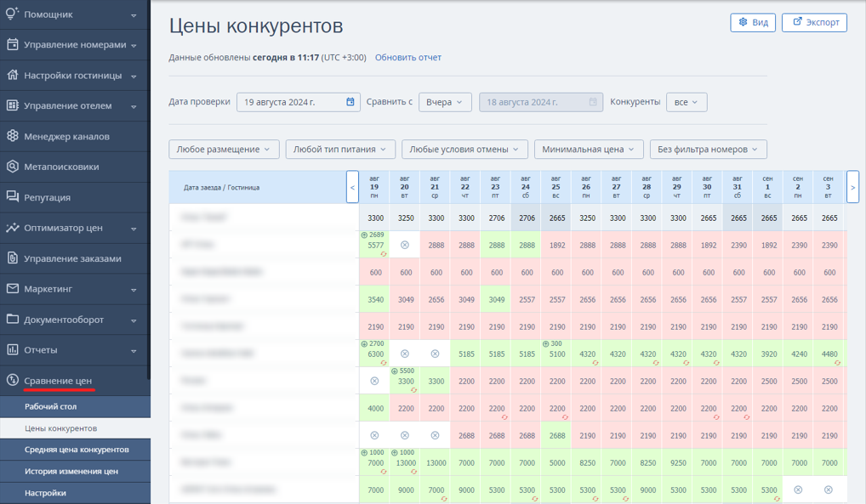Click the 3540 price cell

coord(375,299)
